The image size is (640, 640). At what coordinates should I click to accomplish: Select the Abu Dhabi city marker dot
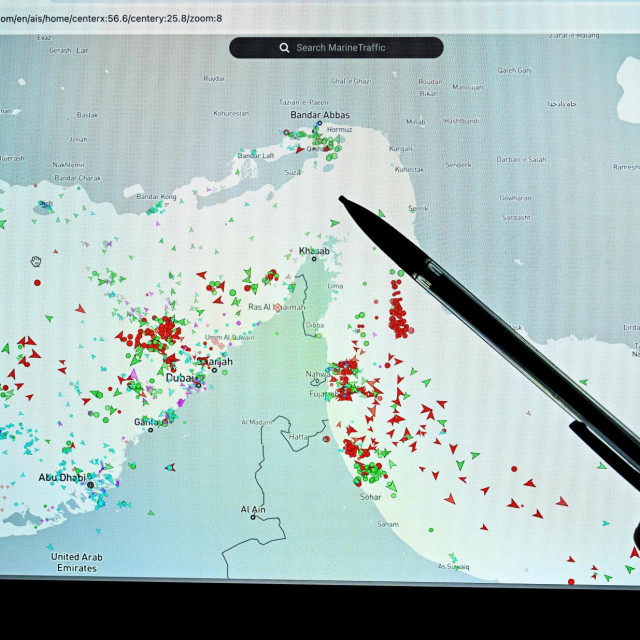pos(91,485)
